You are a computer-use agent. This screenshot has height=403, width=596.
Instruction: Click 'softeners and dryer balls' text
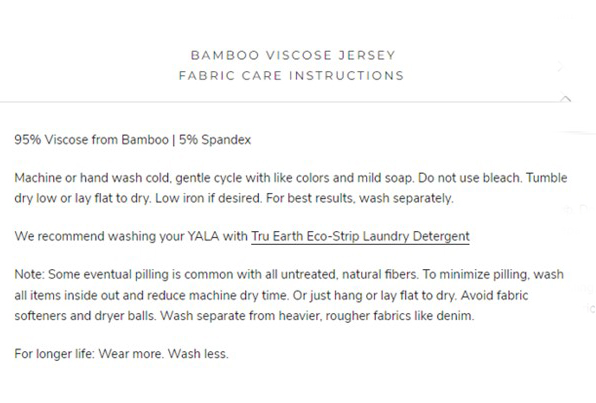[x=85, y=316]
